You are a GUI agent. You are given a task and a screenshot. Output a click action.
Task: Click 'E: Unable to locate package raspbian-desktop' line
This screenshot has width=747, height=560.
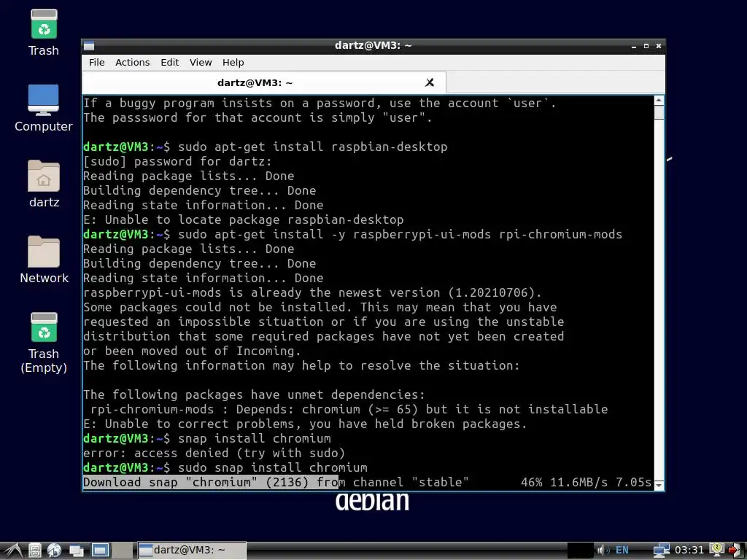tap(244, 219)
